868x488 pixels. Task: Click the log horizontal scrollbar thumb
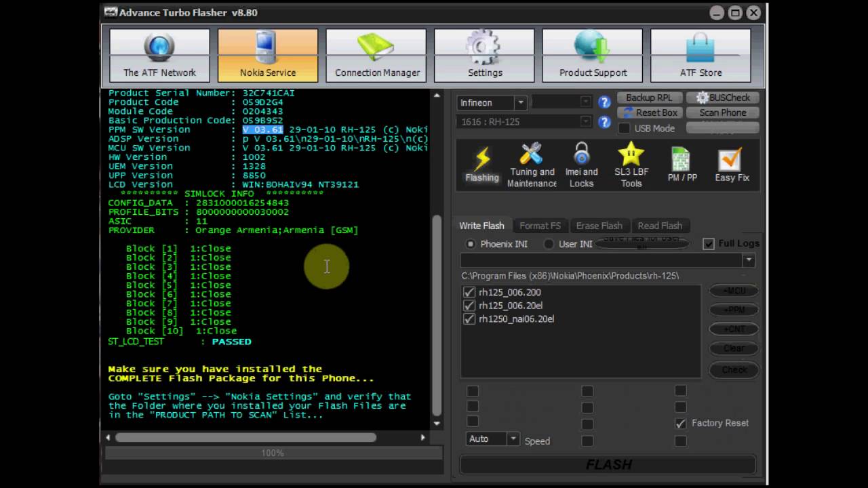(x=245, y=438)
